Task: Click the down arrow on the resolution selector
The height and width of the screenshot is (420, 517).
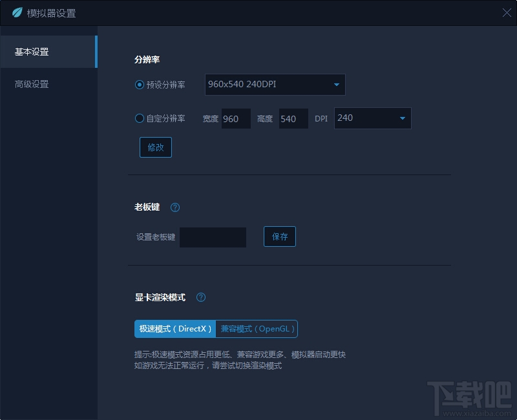Action: pyautogui.click(x=336, y=85)
